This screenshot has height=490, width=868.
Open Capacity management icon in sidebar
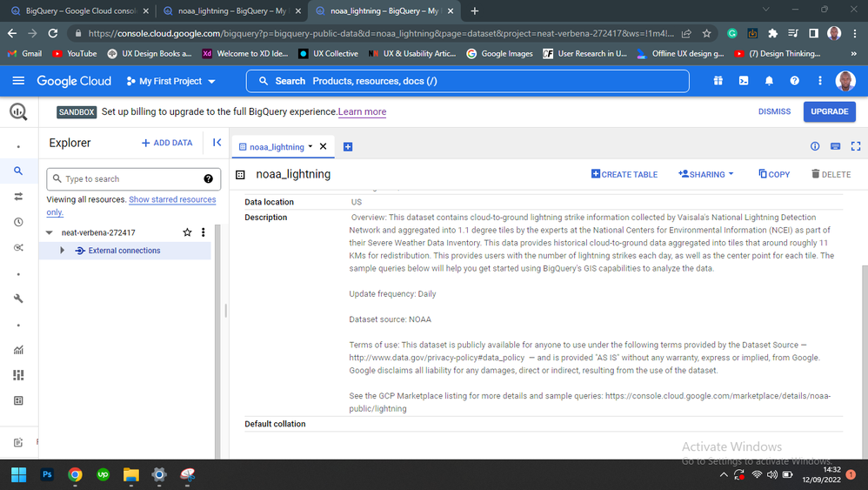(x=18, y=375)
